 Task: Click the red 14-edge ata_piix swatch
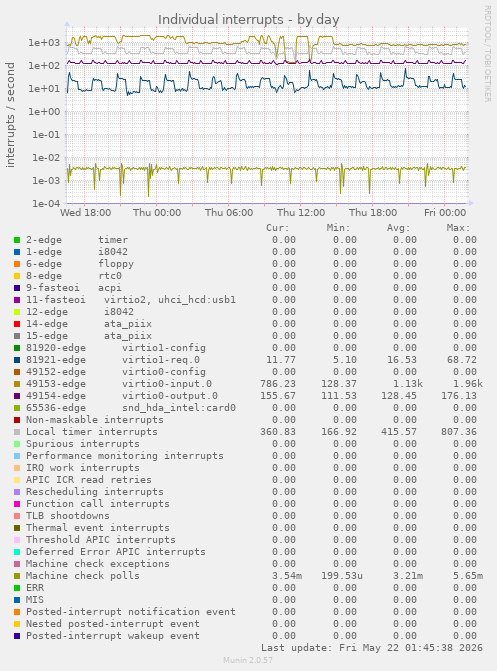click(17, 324)
